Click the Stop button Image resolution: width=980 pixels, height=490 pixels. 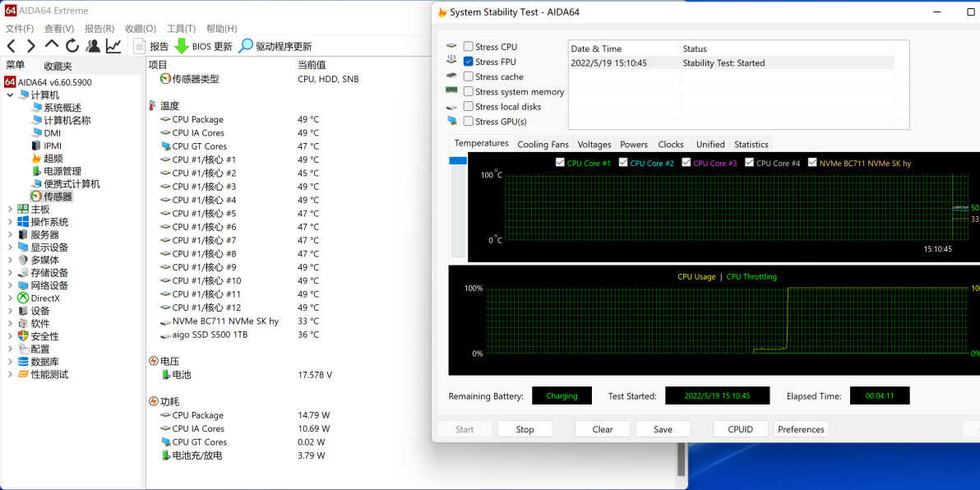pyautogui.click(x=525, y=429)
